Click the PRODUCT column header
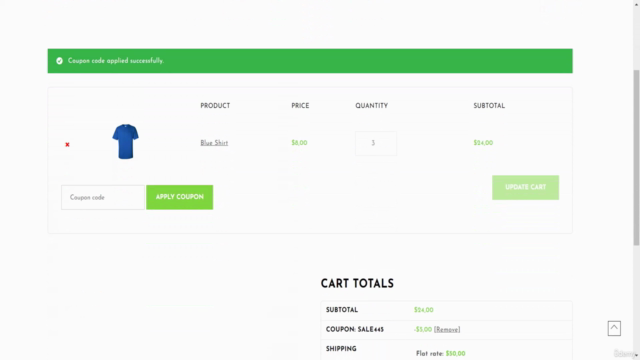Viewport: 640px width, 360px height. click(x=215, y=106)
